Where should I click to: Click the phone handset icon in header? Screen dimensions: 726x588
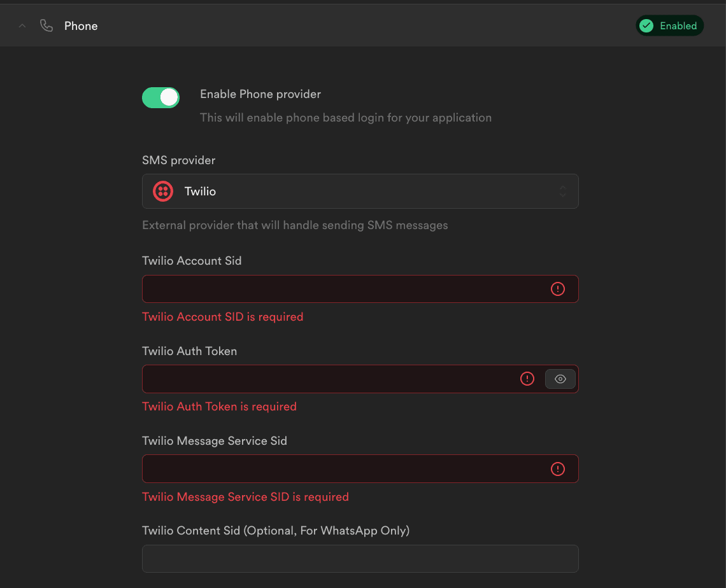pos(46,26)
